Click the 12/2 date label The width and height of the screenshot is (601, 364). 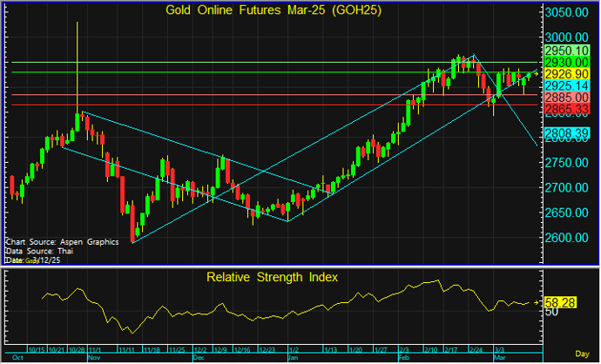click(x=200, y=350)
